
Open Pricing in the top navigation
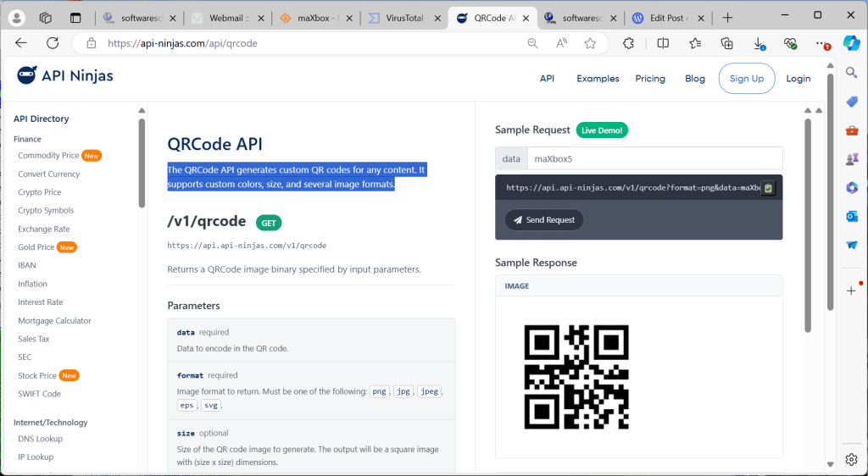pos(650,79)
